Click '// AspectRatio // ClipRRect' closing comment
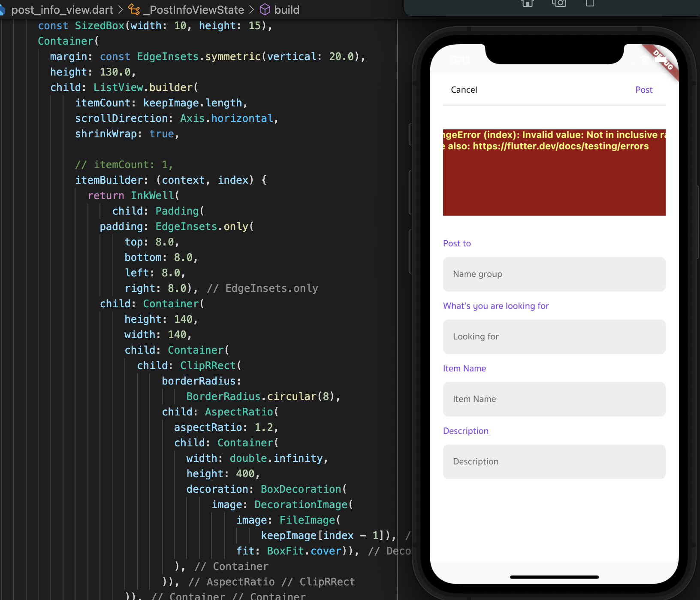Image resolution: width=700 pixels, height=600 pixels. coord(272,582)
